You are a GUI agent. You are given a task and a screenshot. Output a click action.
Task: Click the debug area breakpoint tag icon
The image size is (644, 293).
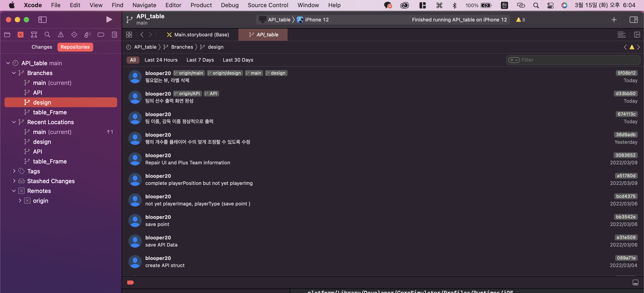click(x=130, y=282)
